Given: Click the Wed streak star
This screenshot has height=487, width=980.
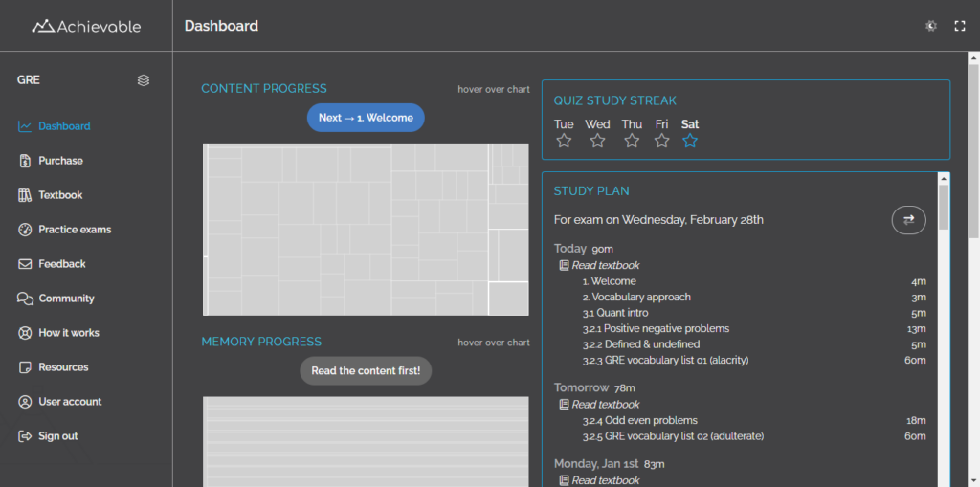Looking at the screenshot, I should coord(597,141).
